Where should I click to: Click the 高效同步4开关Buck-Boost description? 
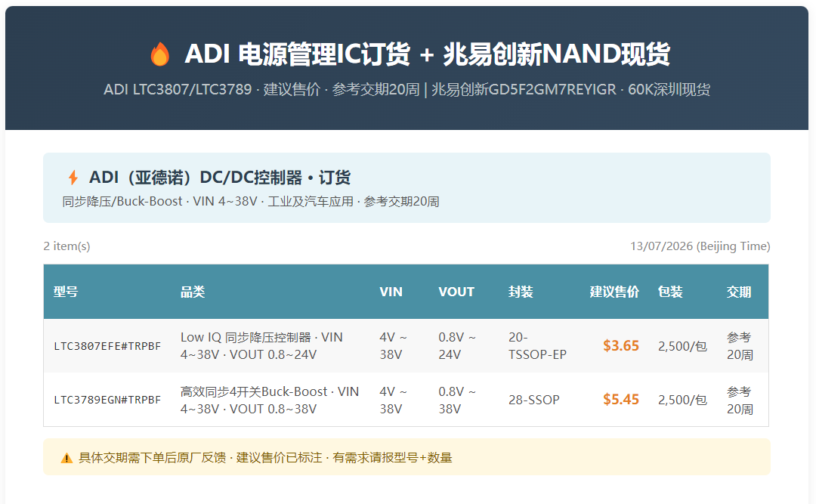[x=270, y=400]
